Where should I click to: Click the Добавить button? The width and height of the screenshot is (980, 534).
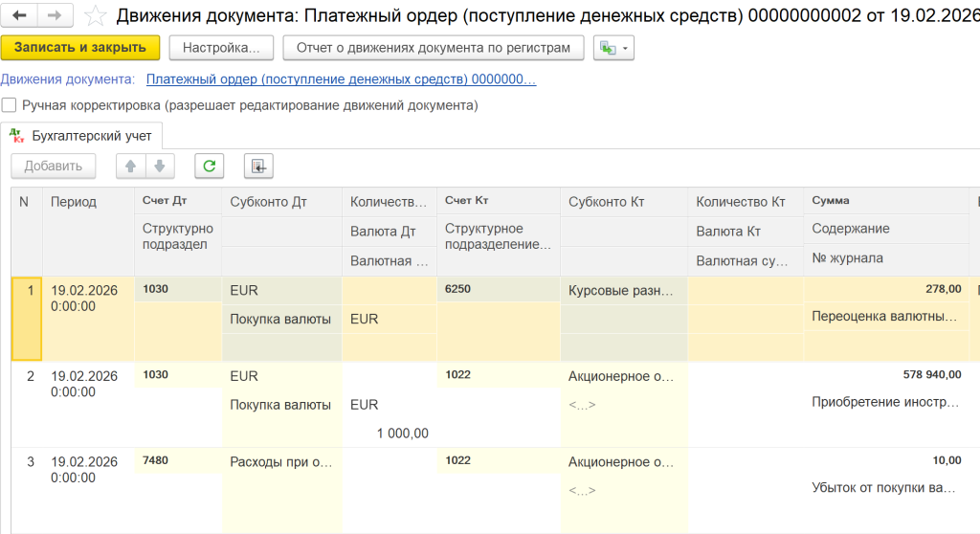click(x=54, y=167)
